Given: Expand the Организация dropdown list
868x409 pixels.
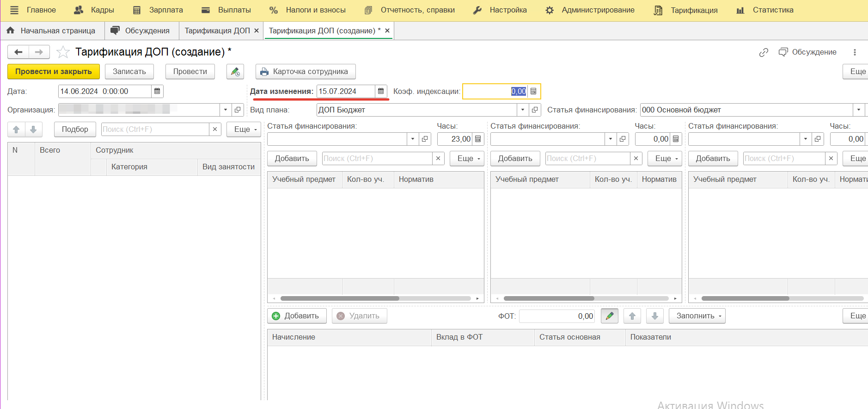Looking at the screenshot, I should [226, 110].
